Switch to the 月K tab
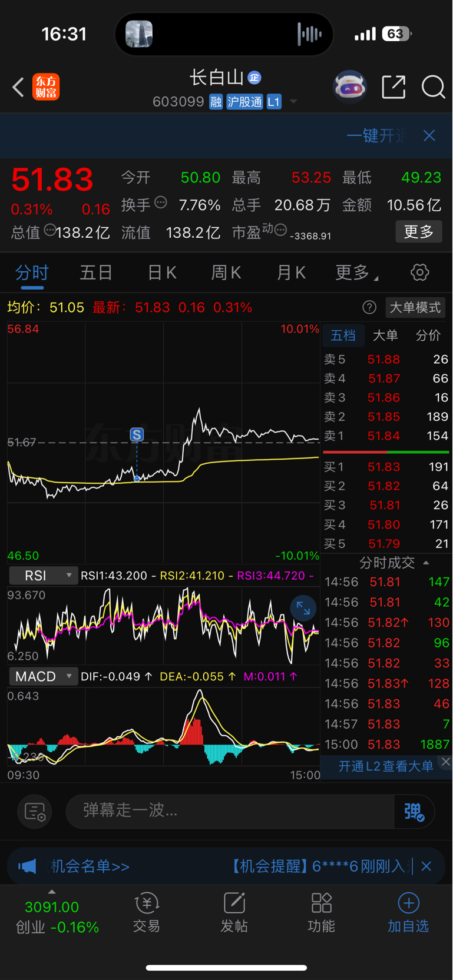Screen dimensions: 453x980 [291, 273]
